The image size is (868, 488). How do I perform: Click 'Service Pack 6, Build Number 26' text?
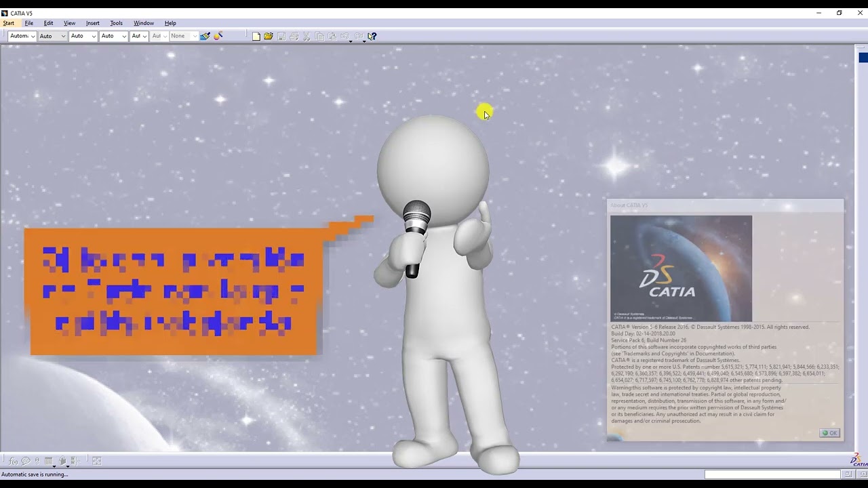pos(649,340)
